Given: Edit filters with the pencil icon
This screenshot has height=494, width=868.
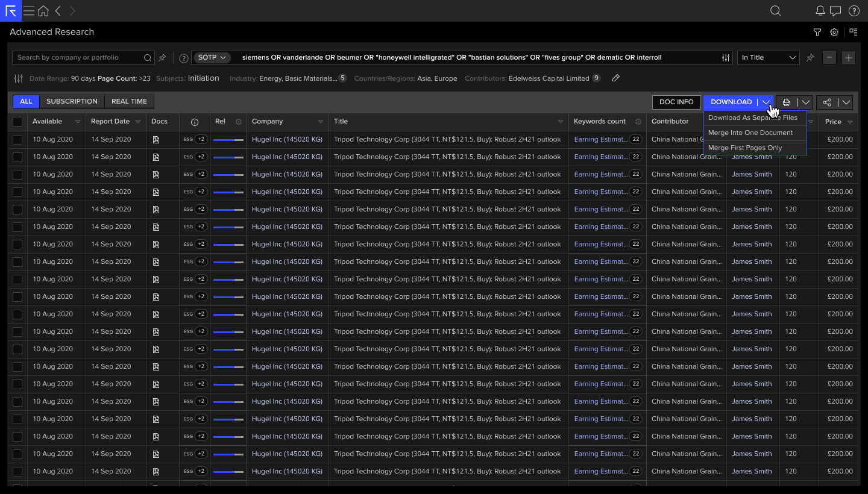Looking at the screenshot, I should (615, 78).
